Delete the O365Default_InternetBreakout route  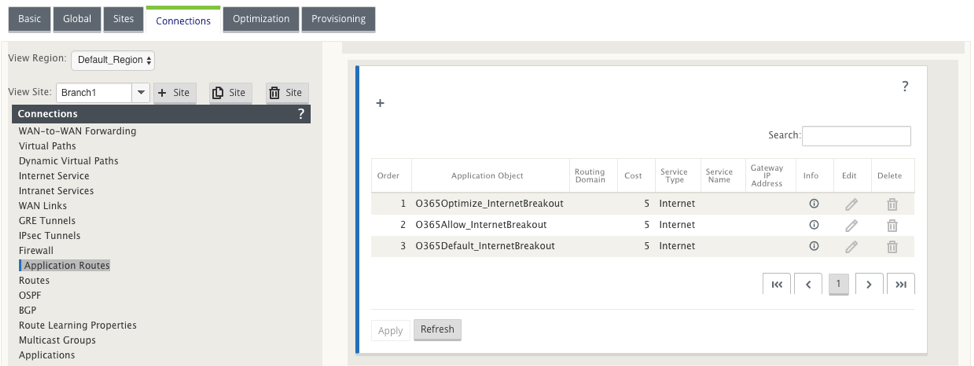[x=892, y=247]
